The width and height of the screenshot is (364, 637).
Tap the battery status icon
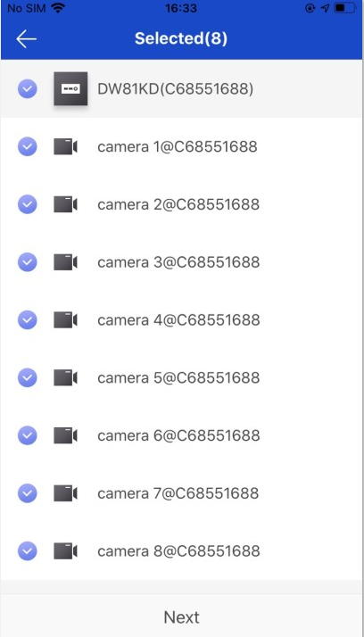click(344, 8)
